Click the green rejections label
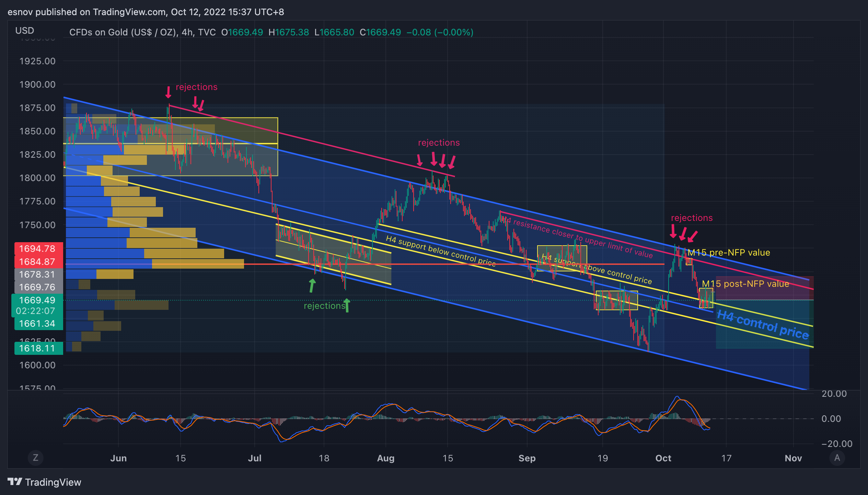868x495 pixels. point(324,306)
